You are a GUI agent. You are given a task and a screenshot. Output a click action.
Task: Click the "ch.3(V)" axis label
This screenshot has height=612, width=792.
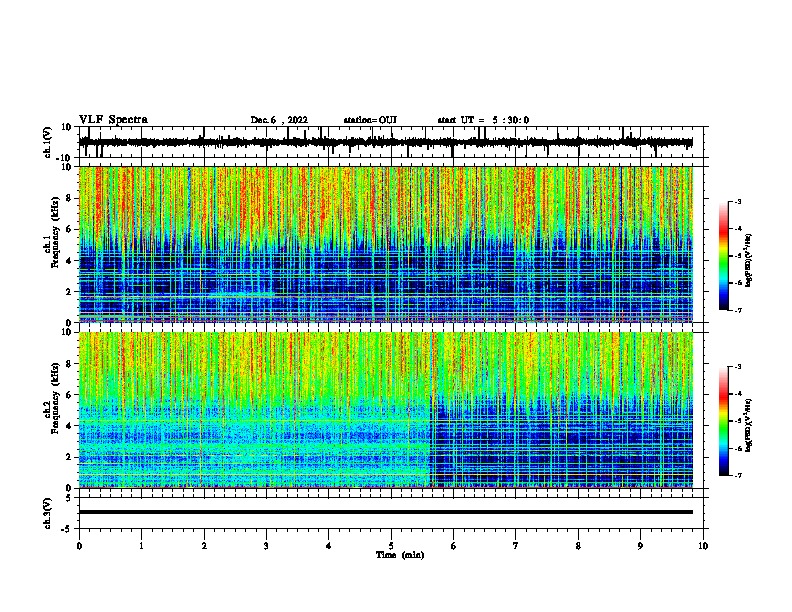tap(48, 514)
